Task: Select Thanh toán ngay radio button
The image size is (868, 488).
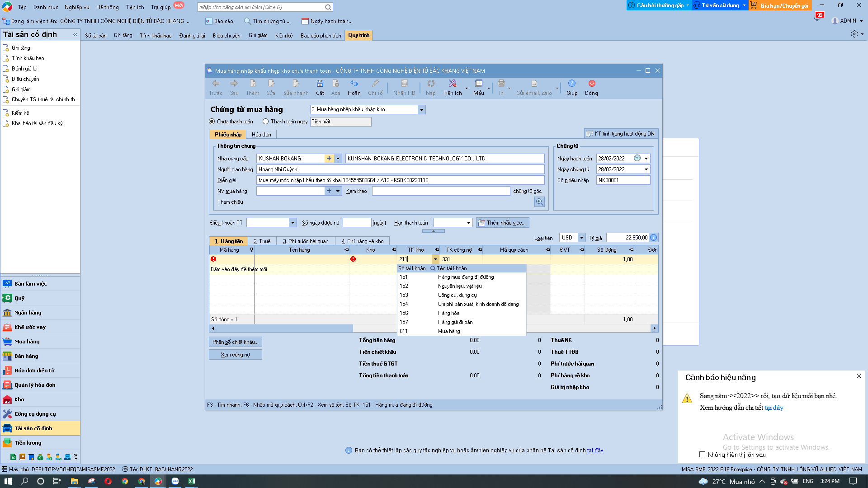Action: (x=266, y=122)
